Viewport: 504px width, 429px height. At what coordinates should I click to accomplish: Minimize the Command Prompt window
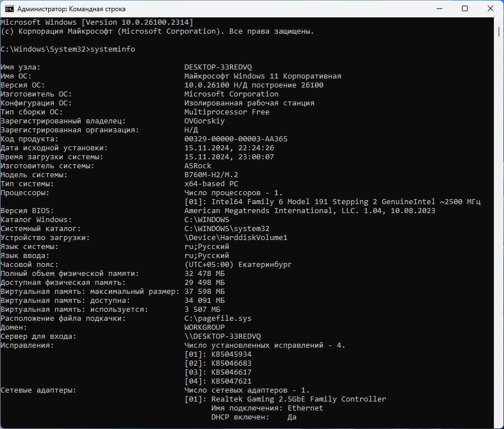pyautogui.click(x=440, y=8)
